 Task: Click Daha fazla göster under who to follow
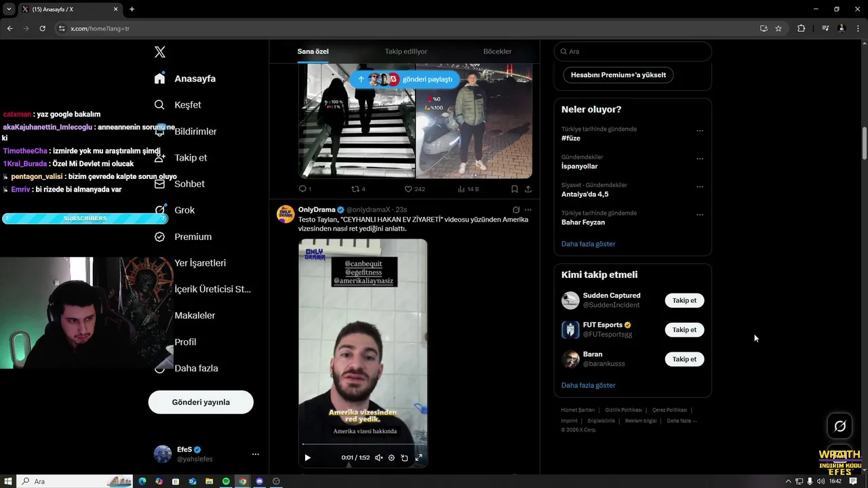click(588, 386)
